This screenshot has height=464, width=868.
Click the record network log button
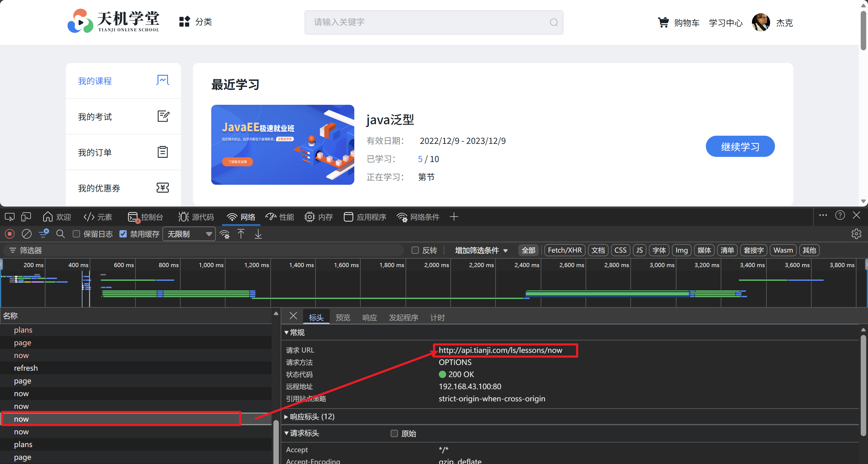click(x=9, y=234)
